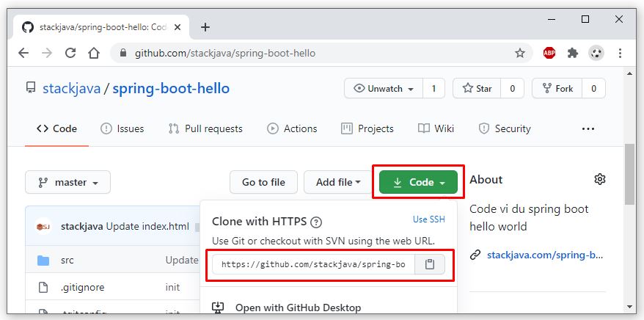Viewport: 644px width, 320px height.
Task: Reload the page with refresh icon
Action: (x=70, y=53)
